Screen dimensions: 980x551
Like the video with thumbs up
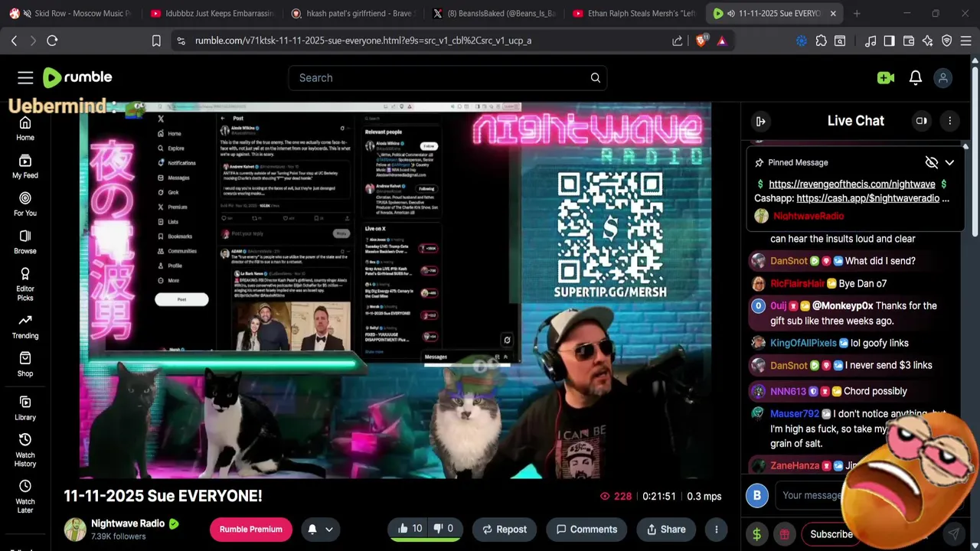(x=410, y=529)
